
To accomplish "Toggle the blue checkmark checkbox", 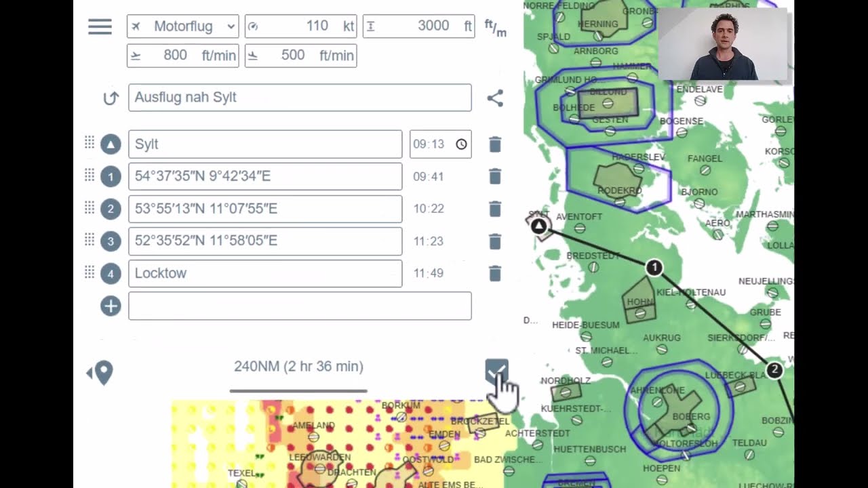I will pos(496,371).
